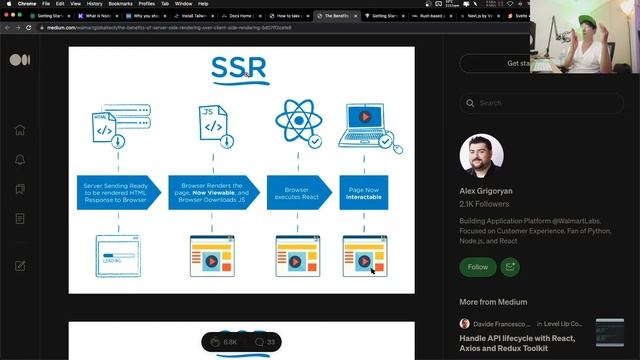Click the search magnifier icon

point(470,103)
